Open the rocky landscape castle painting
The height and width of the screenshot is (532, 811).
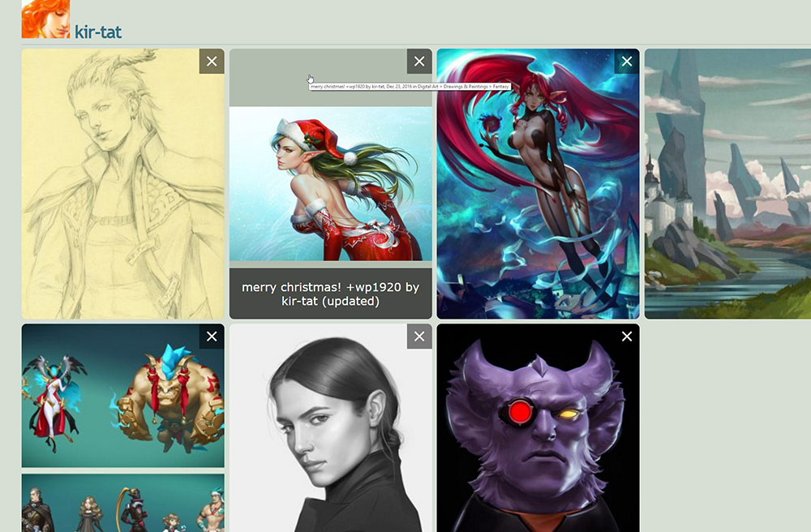click(x=727, y=184)
